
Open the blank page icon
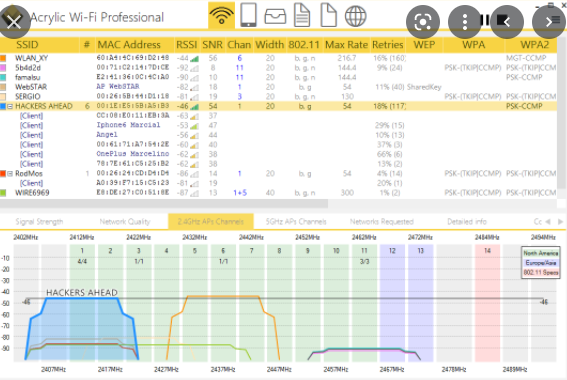tap(328, 15)
